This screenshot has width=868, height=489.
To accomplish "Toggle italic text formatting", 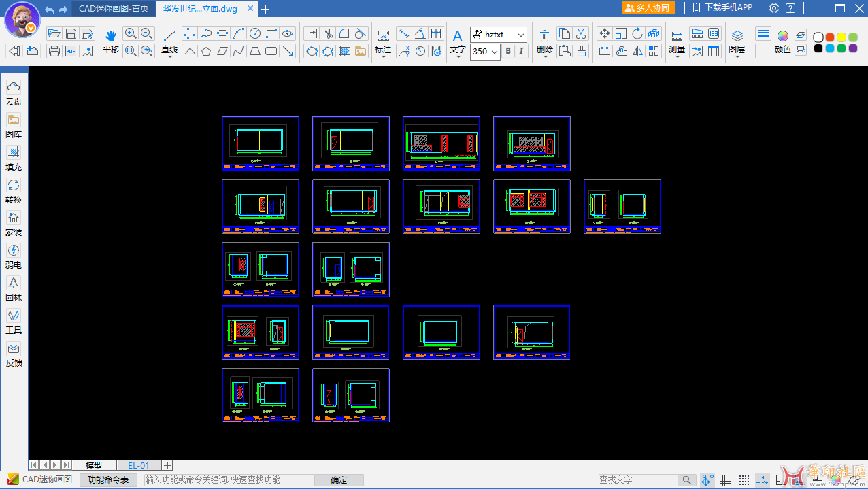I will pos(521,51).
